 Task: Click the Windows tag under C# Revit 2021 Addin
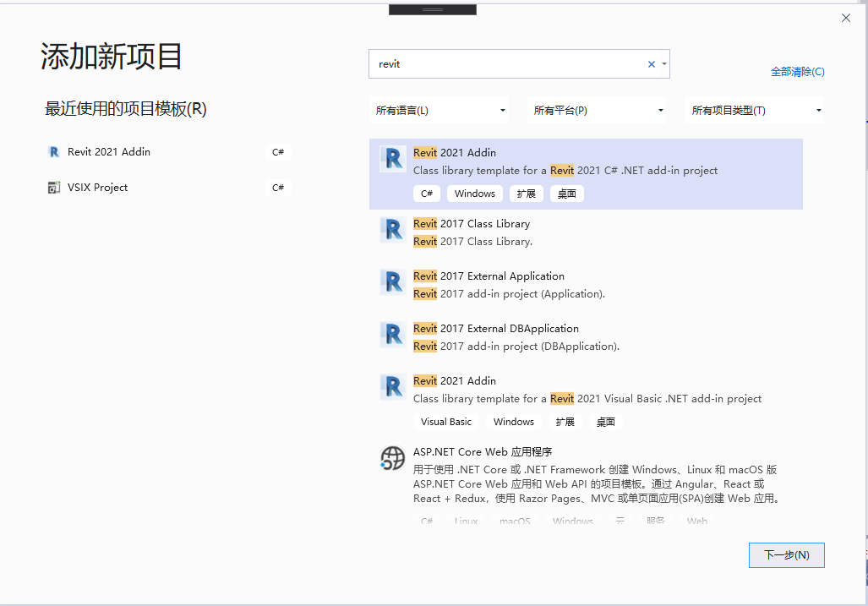click(x=475, y=194)
